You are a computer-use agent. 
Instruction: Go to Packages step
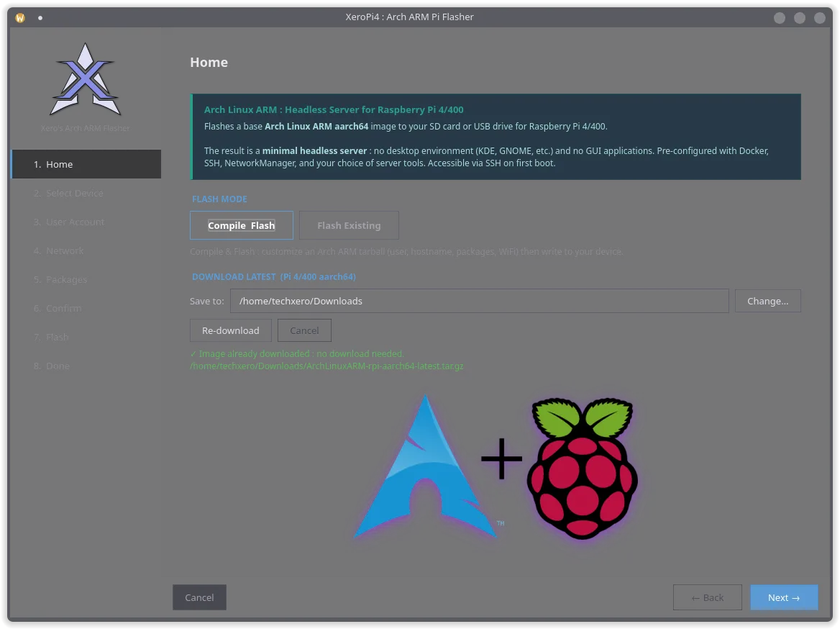tap(86, 279)
